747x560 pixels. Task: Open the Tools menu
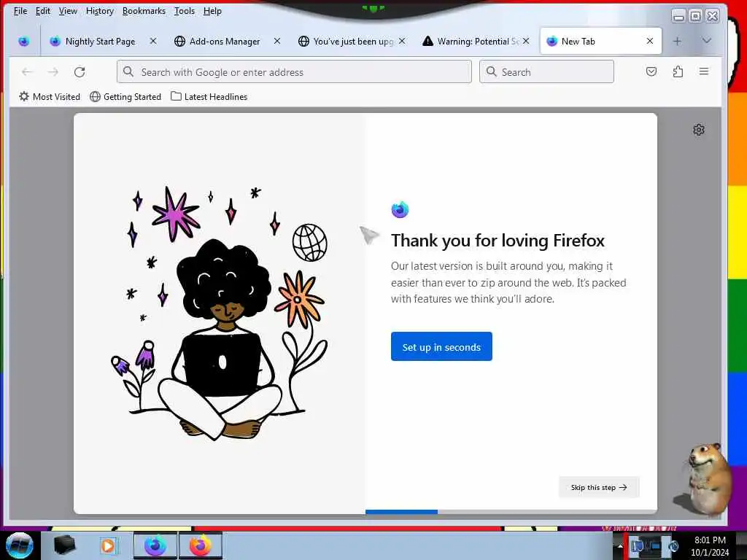(185, 10)
